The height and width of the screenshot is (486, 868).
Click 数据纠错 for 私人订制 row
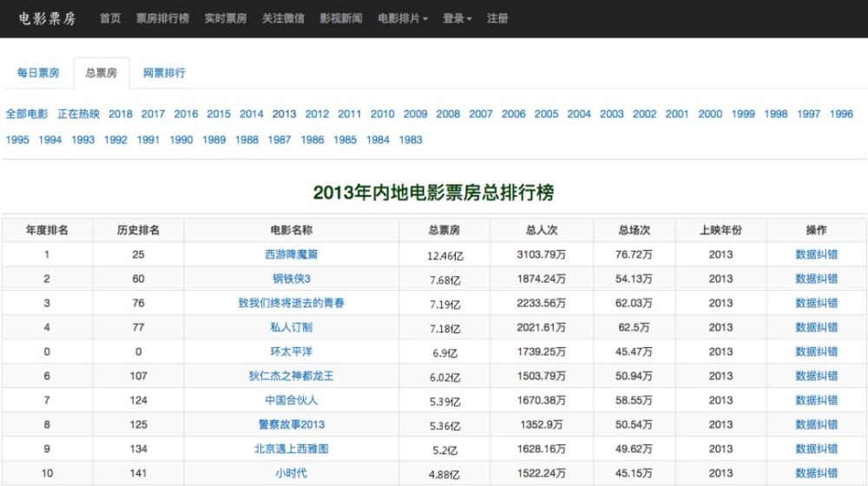[x=817, y=327]
